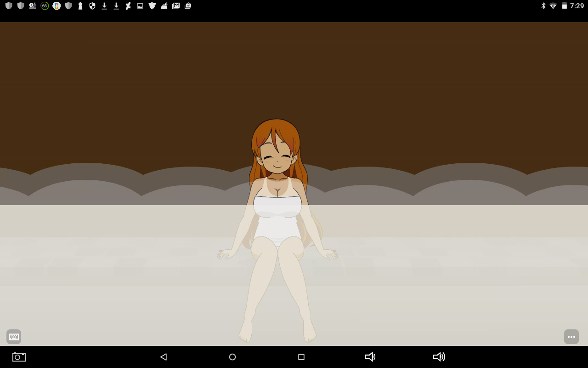Tap the circular Home navigation button

(232, 357)
